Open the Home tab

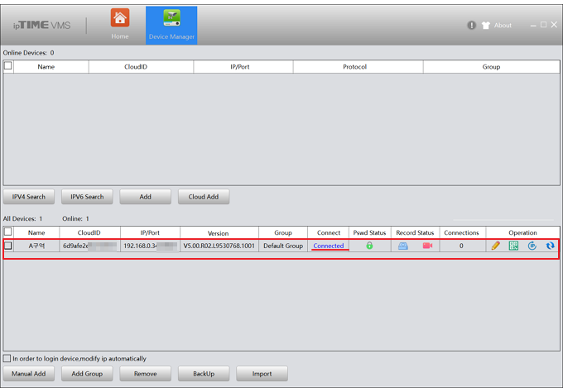(119, 24)
